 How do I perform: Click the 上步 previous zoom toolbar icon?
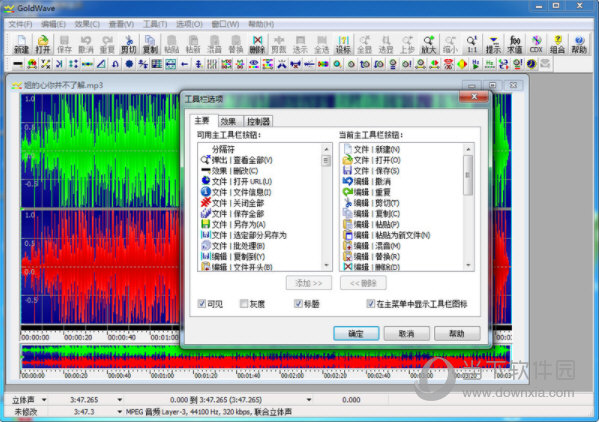coord(407,44)
